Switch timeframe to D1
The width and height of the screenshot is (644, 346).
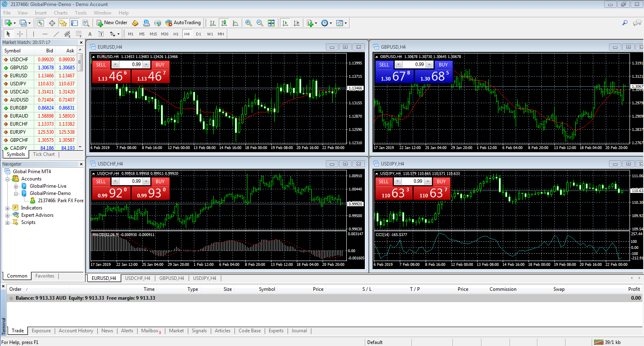click(x=198, y=34)
